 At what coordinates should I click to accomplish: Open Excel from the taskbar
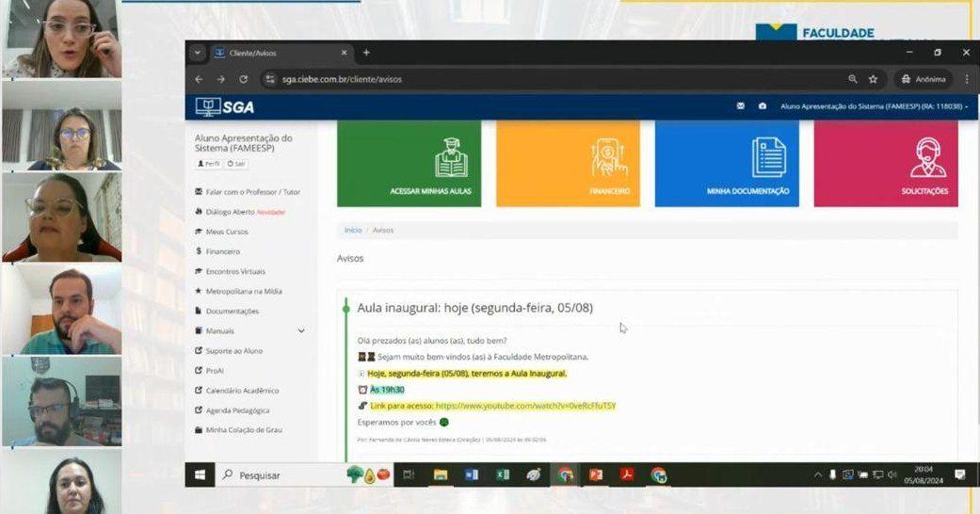503,475
